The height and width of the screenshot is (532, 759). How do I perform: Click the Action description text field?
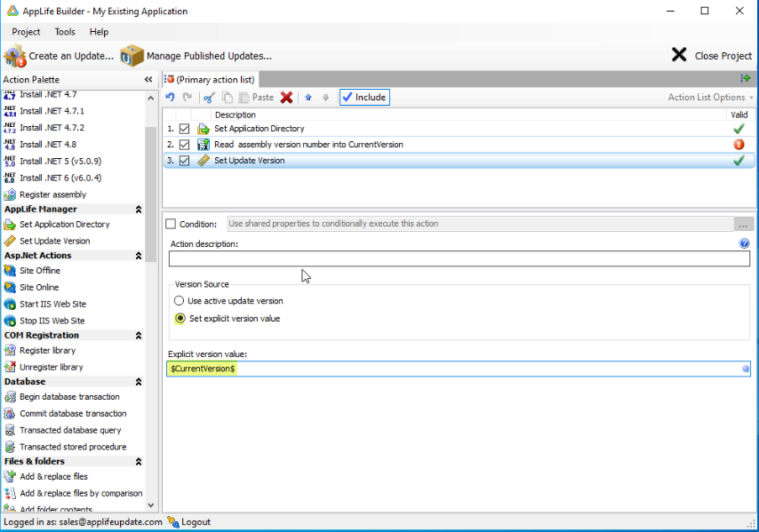click(x=459, y=258)
